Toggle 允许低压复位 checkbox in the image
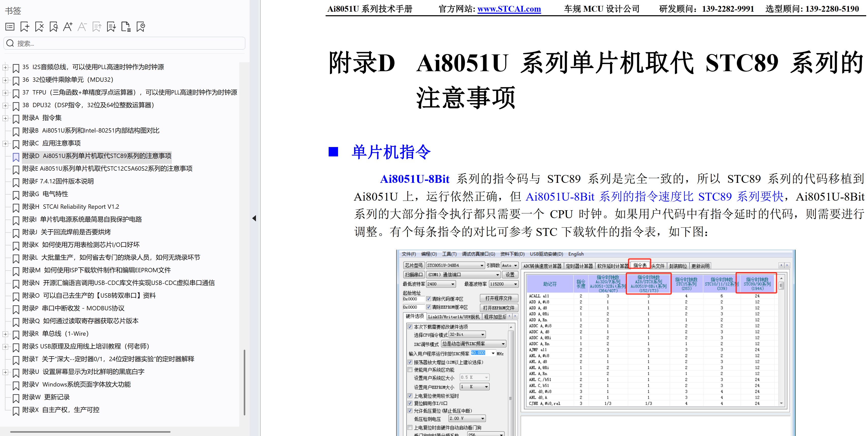 [410, 411]
